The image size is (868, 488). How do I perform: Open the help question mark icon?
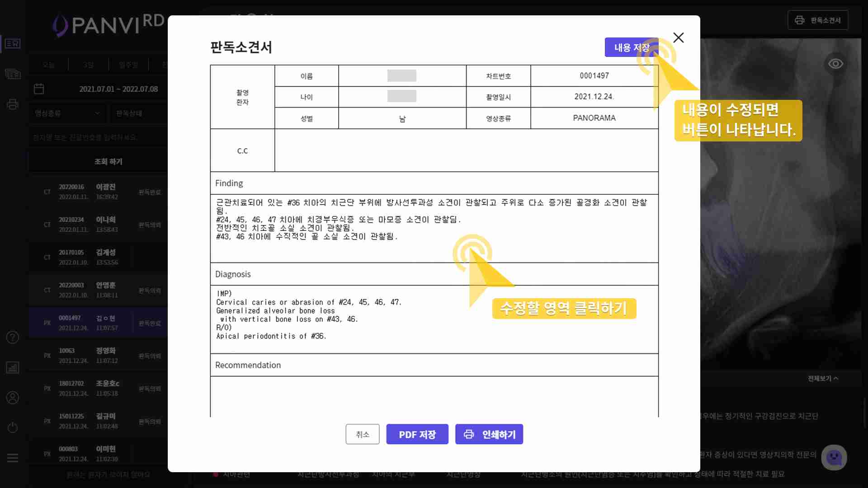[13, 337]
